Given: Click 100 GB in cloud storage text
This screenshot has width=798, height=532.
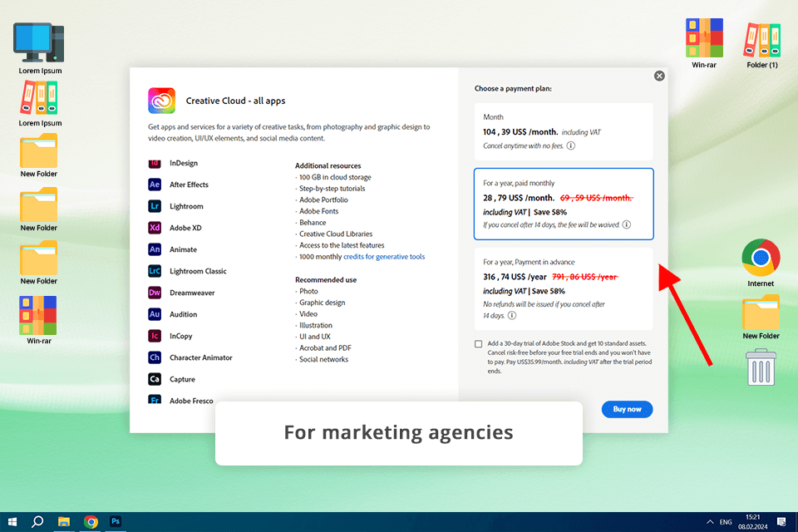Looking at the screenshot, I should (335, 177).
